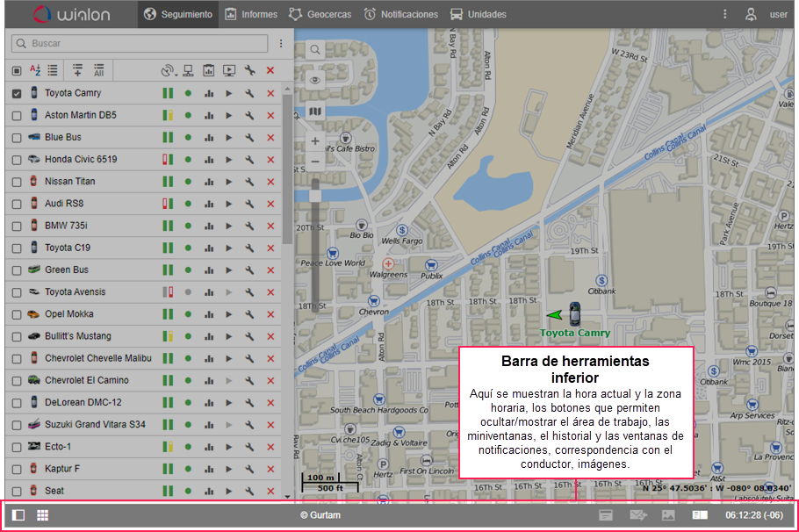The image size is (799, 532).
Task: Click the map search magnifier button
Action: pos(315,50)
